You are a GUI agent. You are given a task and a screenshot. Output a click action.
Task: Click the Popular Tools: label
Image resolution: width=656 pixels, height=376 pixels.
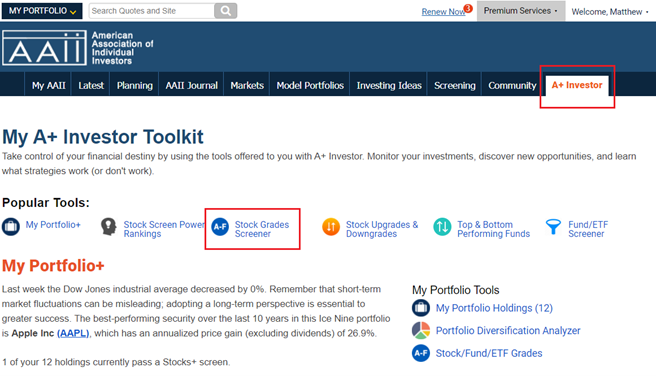(x=46, y=203)
